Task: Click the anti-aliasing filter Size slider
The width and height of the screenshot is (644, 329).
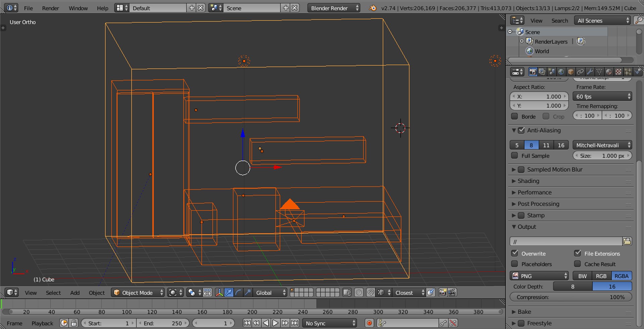Action: (x=602, y=156)
